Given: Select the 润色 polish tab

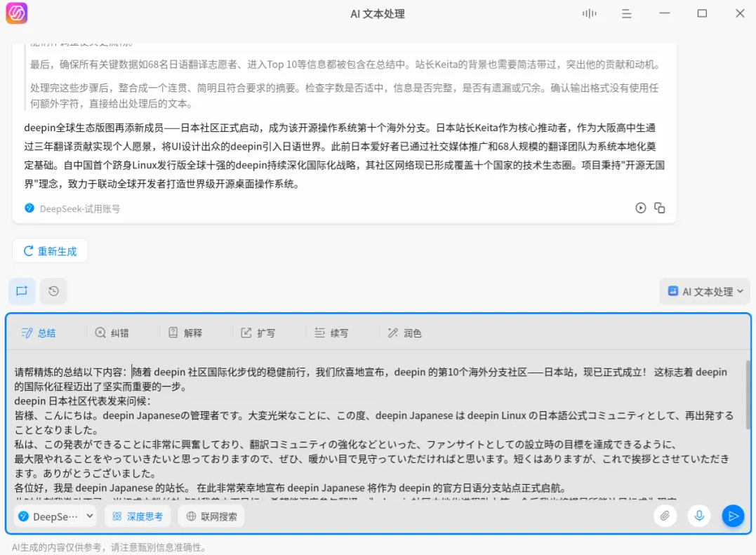Looking at the screenshot, I should pos(404,333).
